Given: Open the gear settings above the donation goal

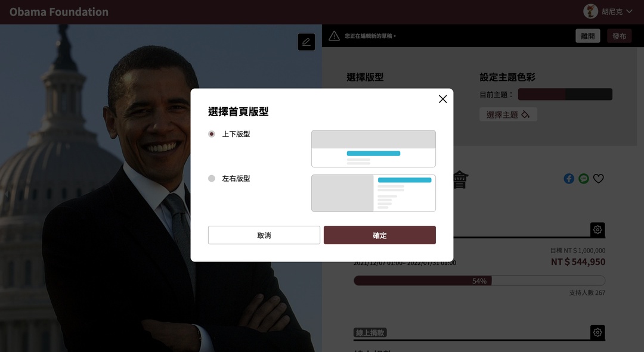Looking at the screenshot, I should pyautogui.click(x=597, y=230).
